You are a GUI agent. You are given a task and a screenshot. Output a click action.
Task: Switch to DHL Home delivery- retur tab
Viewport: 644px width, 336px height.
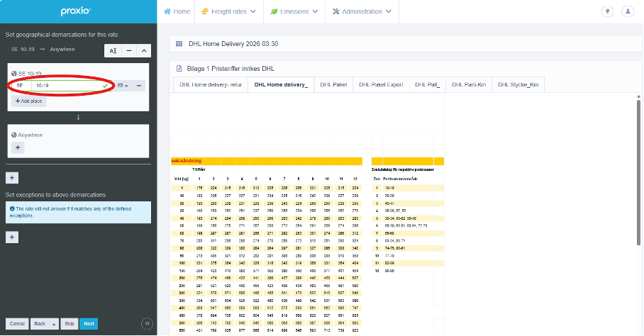coord(211,84)
